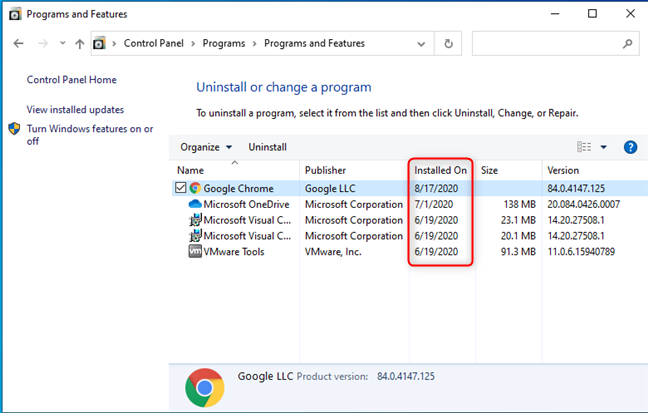This screenshot has width=648, height=413.
Task: Maximize the Programs and Features window
Action: (x=592, y=14)
